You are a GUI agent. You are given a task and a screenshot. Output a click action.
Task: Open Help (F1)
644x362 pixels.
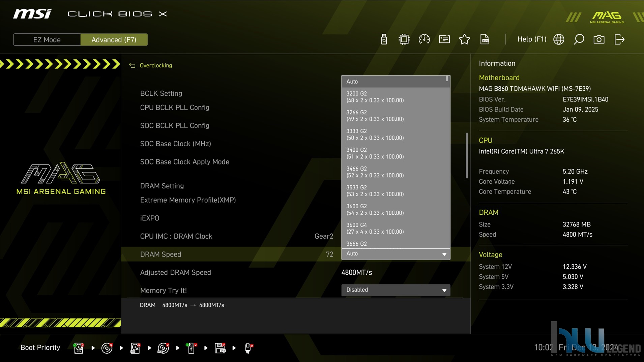(532, 39)
